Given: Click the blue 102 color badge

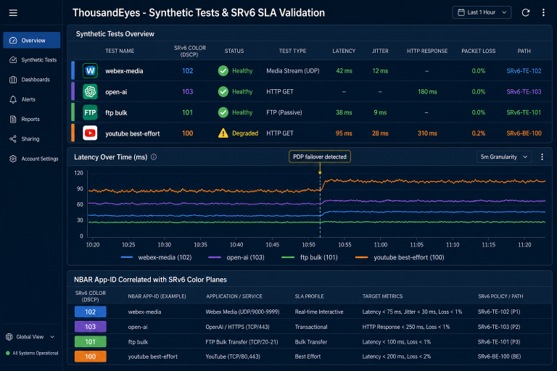Looking at the screenshot, I should point(90,312).
